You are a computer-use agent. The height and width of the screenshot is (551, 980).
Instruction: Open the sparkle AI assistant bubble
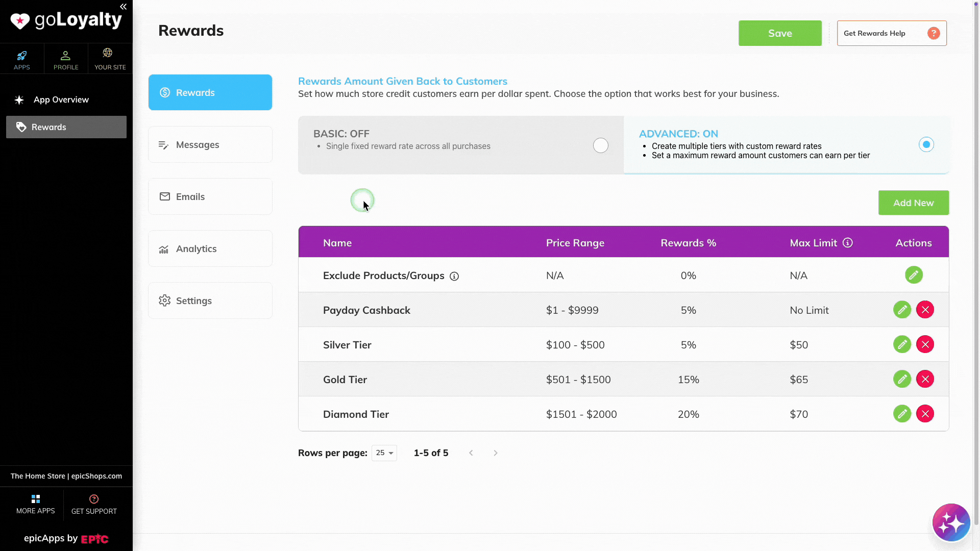tap(951, 522)
